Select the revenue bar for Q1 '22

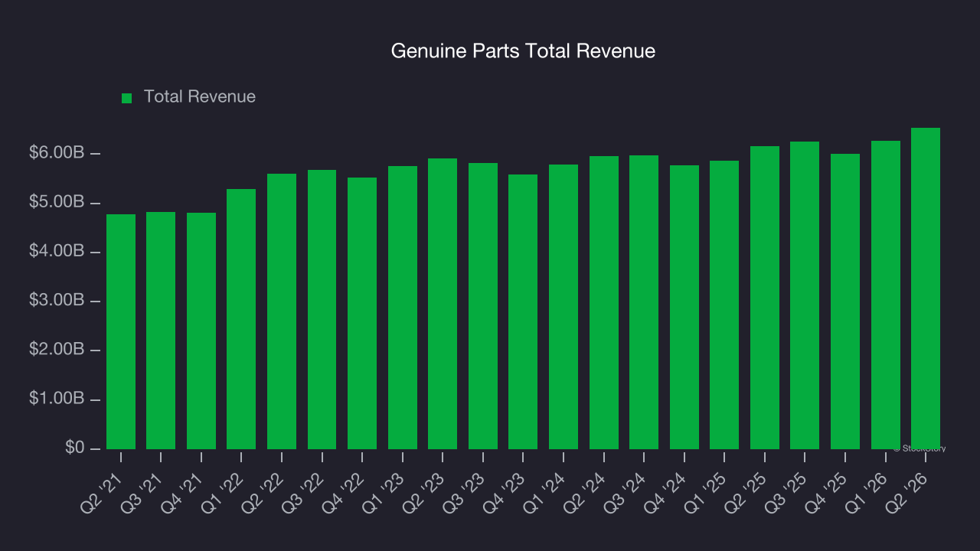click(241, 319)
